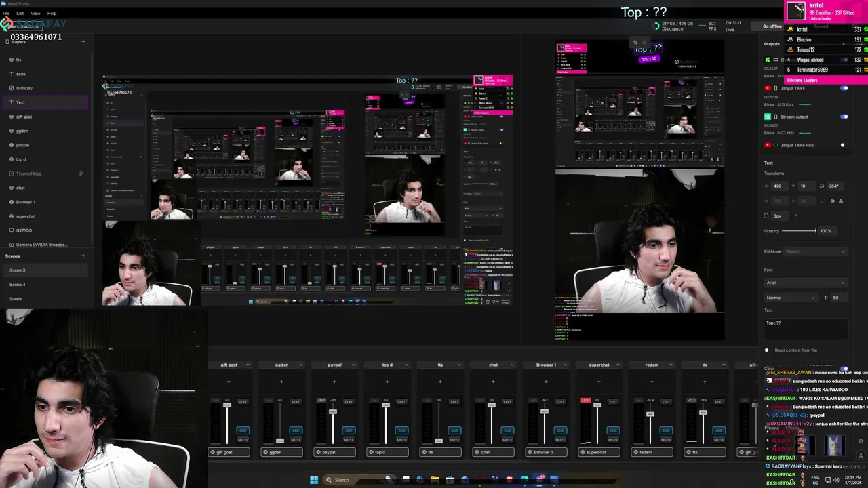Open the Browser 1 channel dropdown
868x488 pixels.
tap(565, 365)
